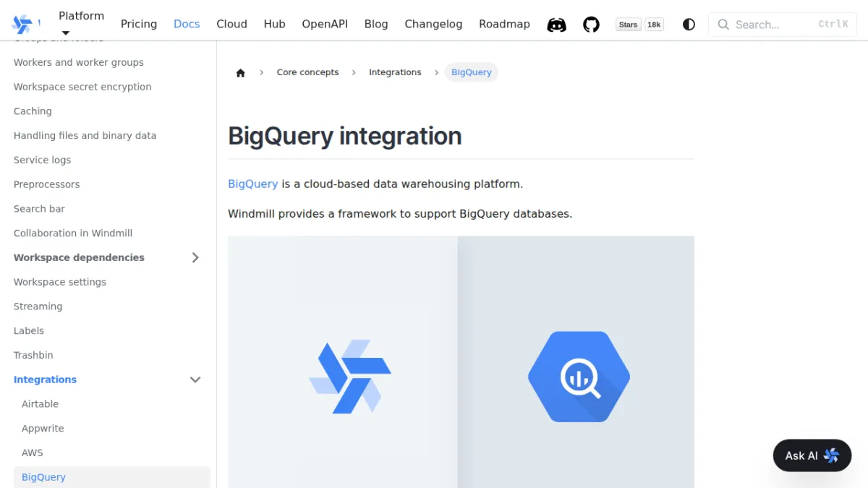The height and width of the screenshot is (488, 868).
Task: Open the Airtable integration page
Action: point(40,404)
